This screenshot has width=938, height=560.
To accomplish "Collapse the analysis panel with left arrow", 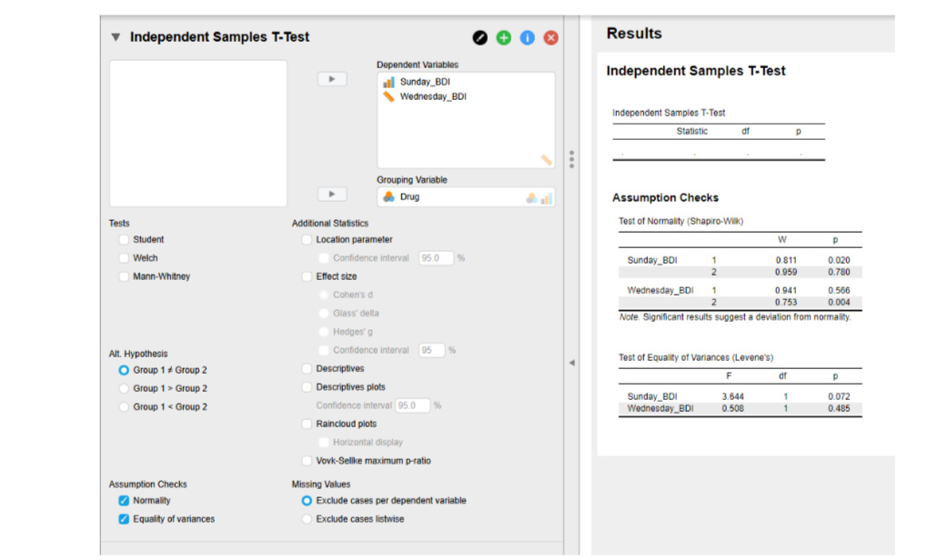I will (571, 363).
